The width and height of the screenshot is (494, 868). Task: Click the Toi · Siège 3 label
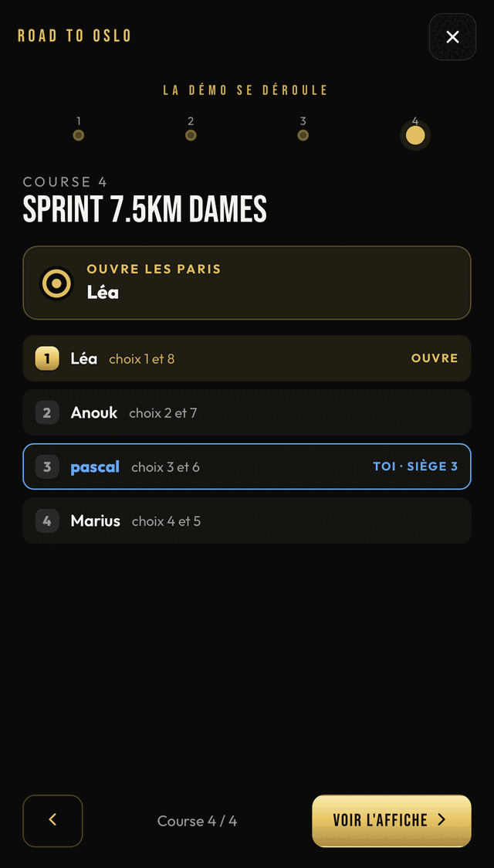(x=415, y=466)
